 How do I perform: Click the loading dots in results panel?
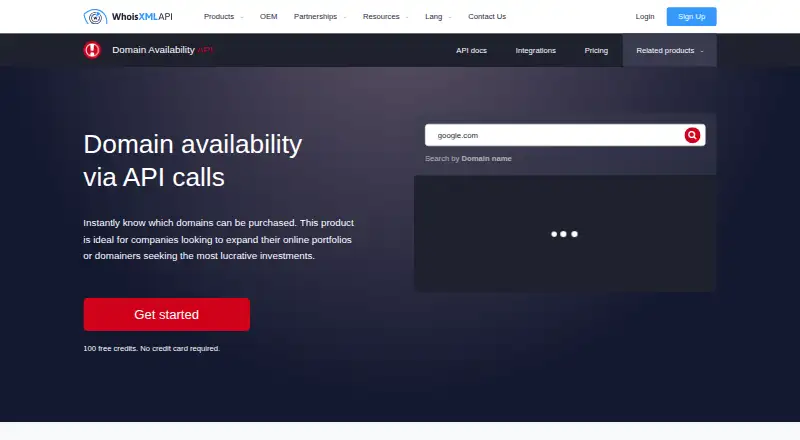click(x=564, y=234)
